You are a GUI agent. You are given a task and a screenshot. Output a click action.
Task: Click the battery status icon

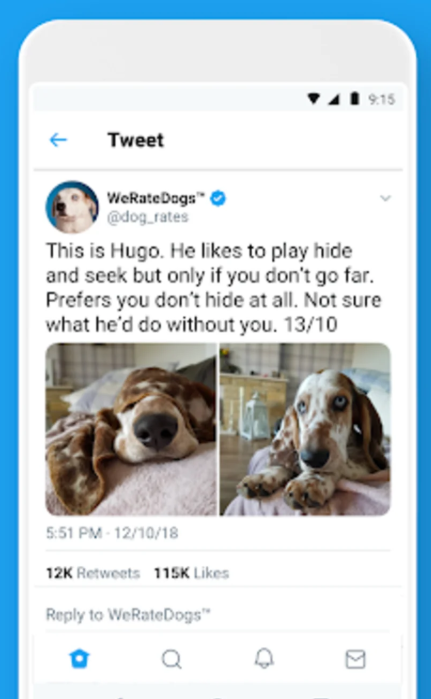pos(355,99)
